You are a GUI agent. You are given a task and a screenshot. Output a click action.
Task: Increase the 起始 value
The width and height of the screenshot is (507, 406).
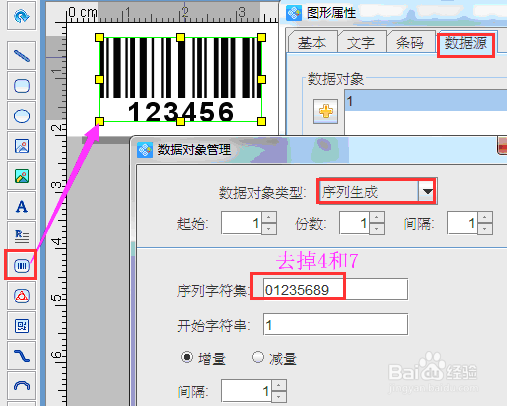click(x=269, y=217)
